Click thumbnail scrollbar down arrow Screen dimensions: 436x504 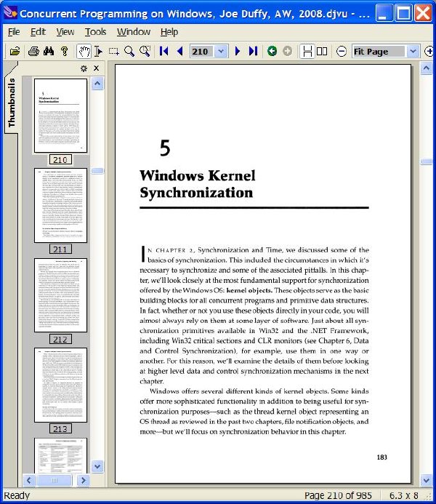(x=97, y=466)
